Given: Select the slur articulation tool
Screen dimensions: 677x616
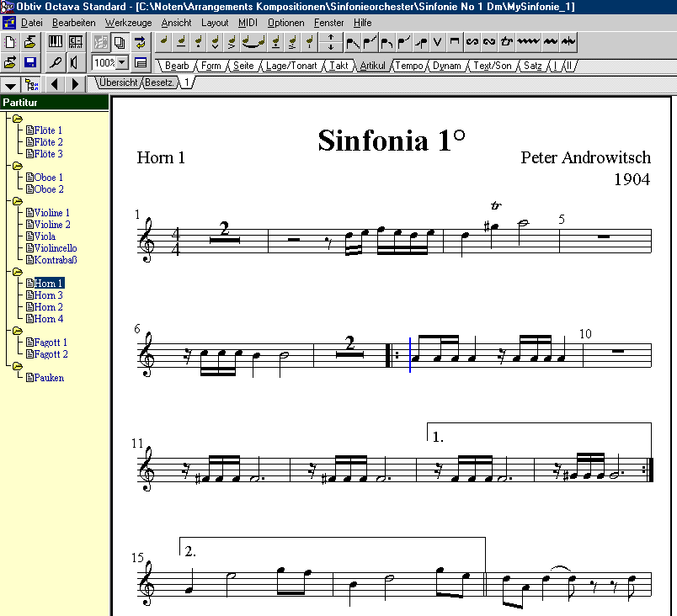Looking at the screenshot, I should point(250,41).
